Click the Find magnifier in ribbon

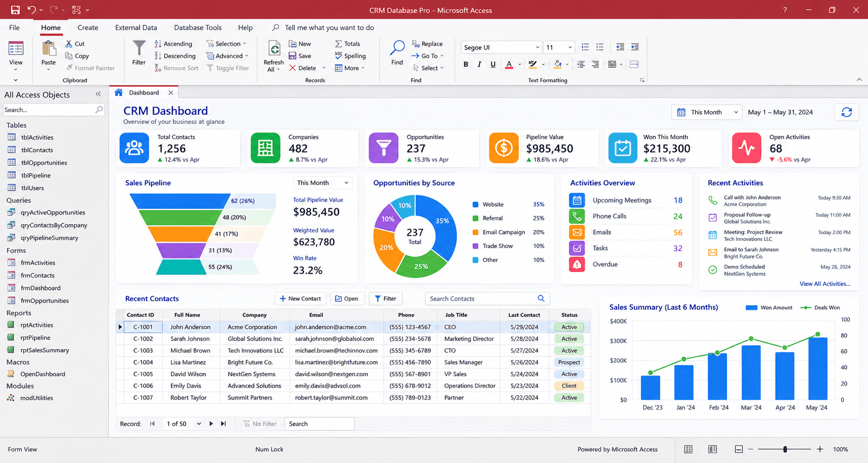pos(397,48)
